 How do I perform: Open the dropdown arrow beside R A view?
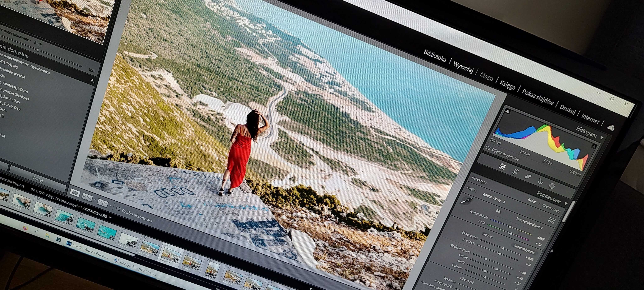(95, 200)
